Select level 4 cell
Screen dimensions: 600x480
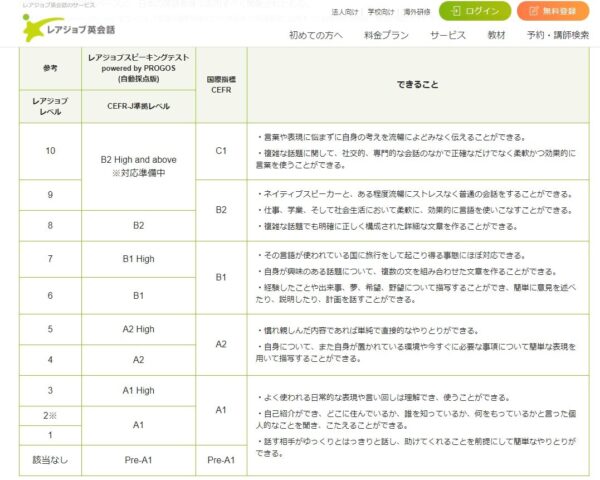(x=50, y=360)
